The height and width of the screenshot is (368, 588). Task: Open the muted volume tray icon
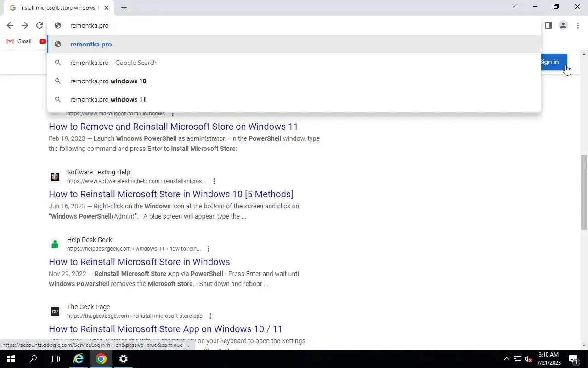pos(529,359)
